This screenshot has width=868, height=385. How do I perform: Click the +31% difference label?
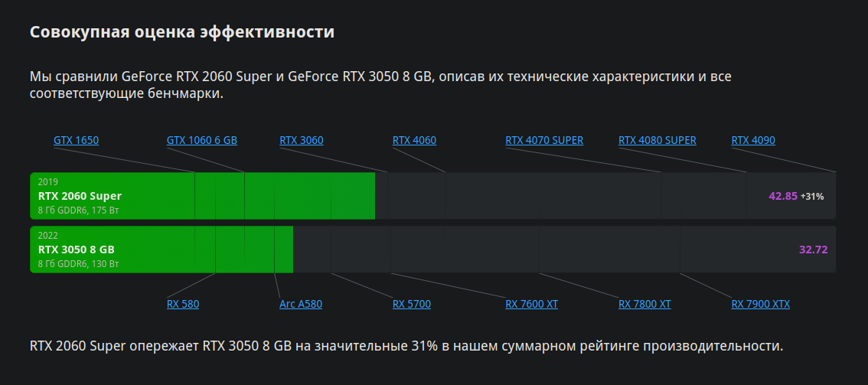click(812, 197)
